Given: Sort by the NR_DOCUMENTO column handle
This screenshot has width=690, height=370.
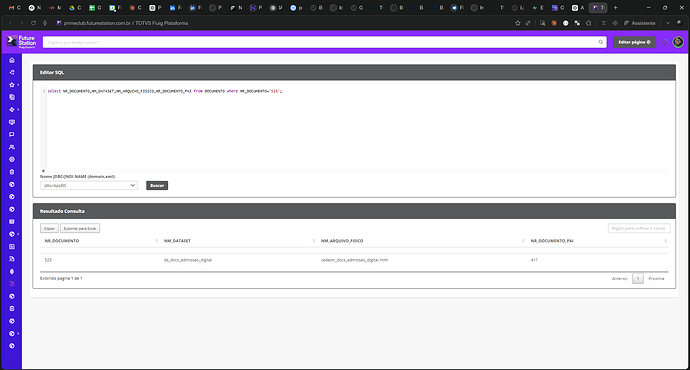Looking at the screenshot, I should click(x=157, y=241).
